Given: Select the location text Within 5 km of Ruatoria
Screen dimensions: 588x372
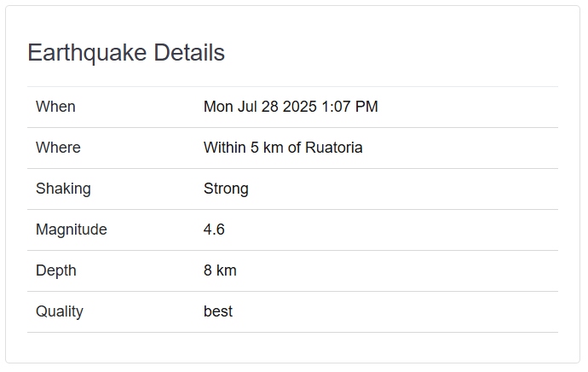Looking at the screenshot, I should [283, 148].
